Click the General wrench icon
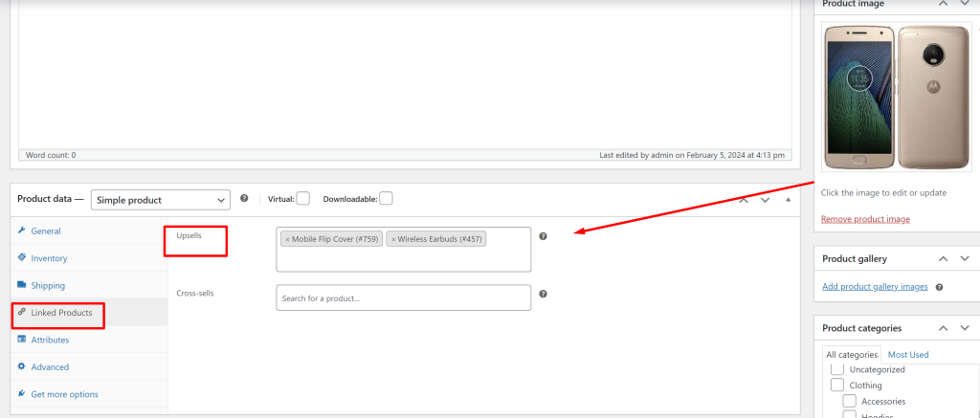The height and width of the screenshot is (418, 980). 22,231
